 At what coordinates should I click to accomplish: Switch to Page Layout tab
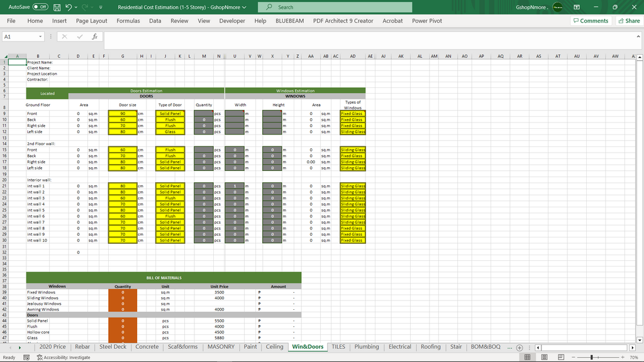click(x=91, y=21)
